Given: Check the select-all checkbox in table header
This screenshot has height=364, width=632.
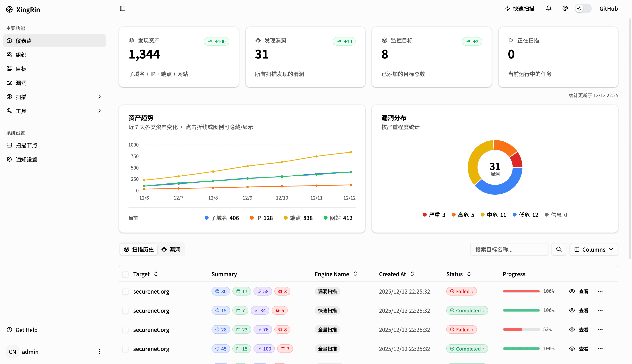Looking at the screenshot, I should coord(125,274).
